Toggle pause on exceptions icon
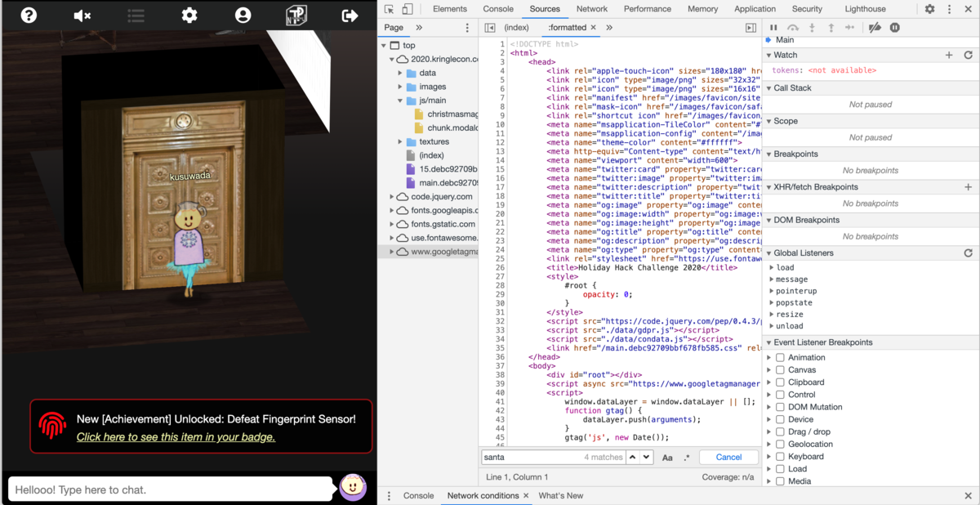 click(x=895, y=28)
